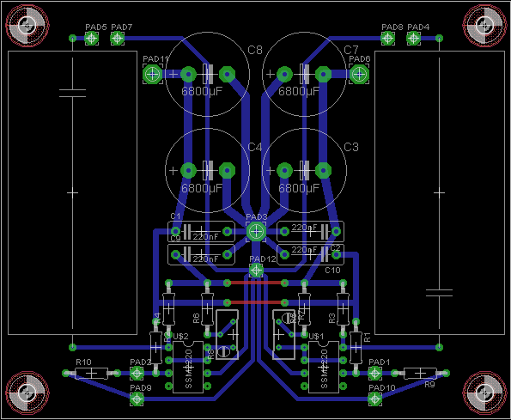This screenshot has height=420, width=511.
Task: Select the bottom-right mounting hole
Action: [484, 393]
